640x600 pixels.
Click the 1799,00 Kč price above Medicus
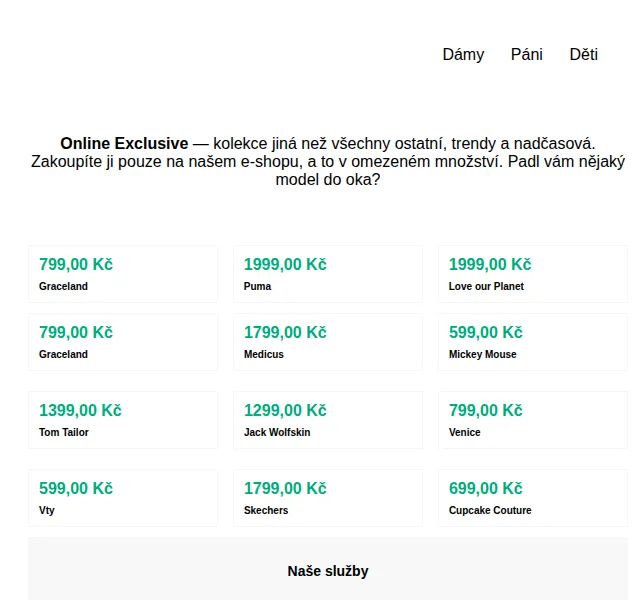coord(285,333)
